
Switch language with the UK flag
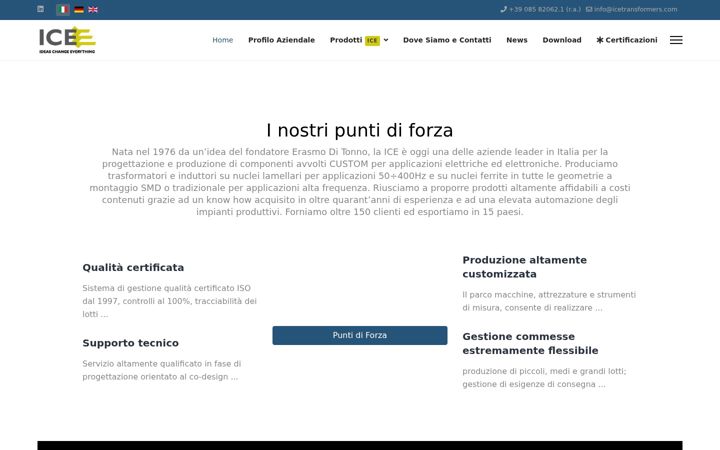[93, 9]
